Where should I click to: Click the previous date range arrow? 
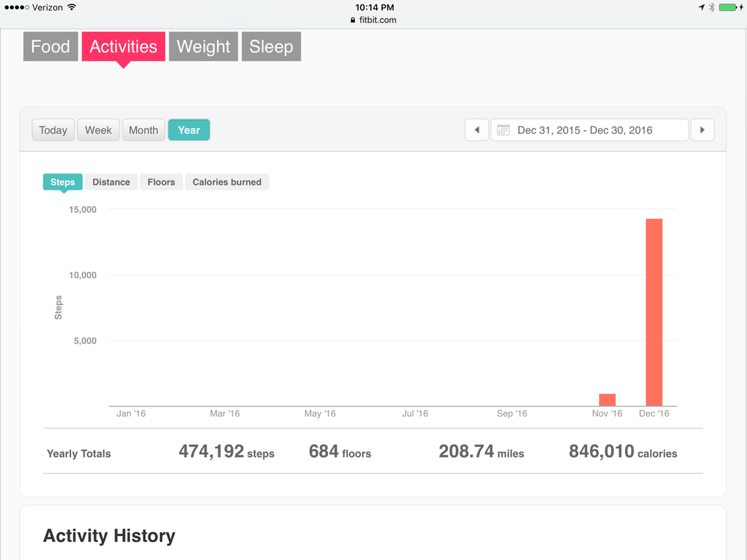pos(476,130)
